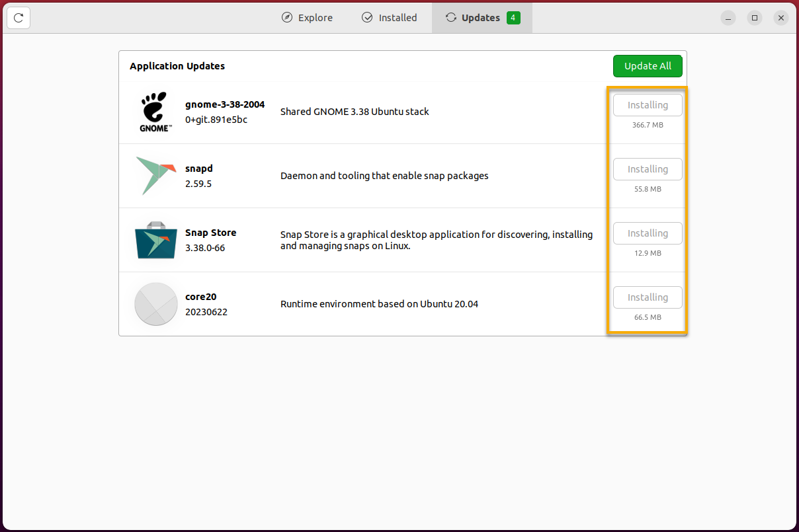This screenshot has height=532, width=799.
Task: Select the snapd package name
Action: pyautogui.click(x=199, y=169)
